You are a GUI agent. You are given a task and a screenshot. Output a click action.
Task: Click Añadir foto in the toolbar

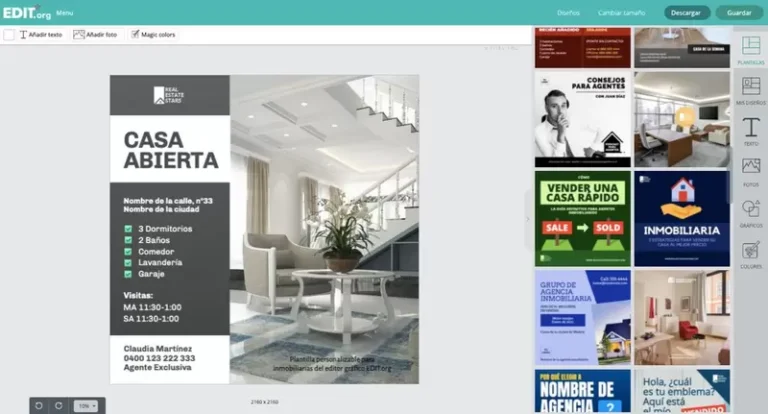point(95,34)
